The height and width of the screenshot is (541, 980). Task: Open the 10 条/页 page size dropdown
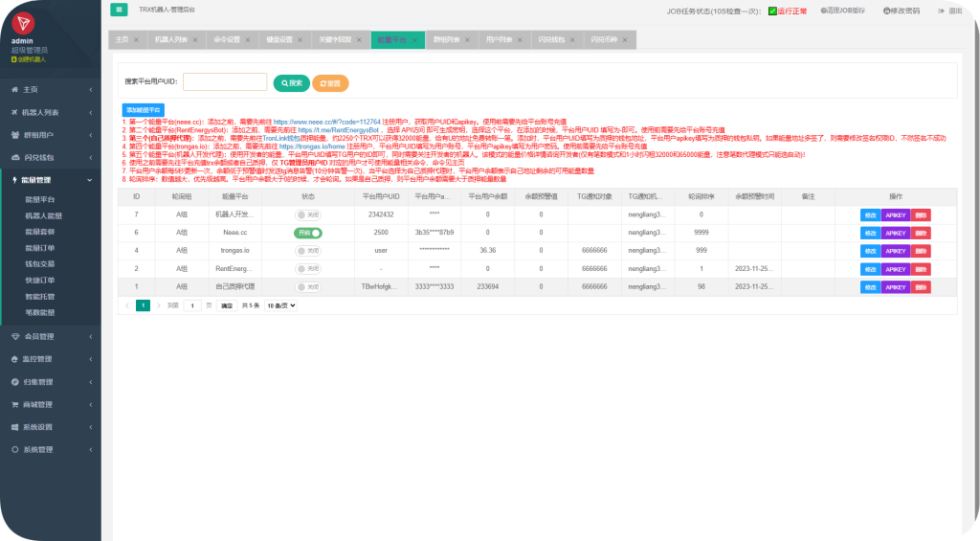coord(281,305)
